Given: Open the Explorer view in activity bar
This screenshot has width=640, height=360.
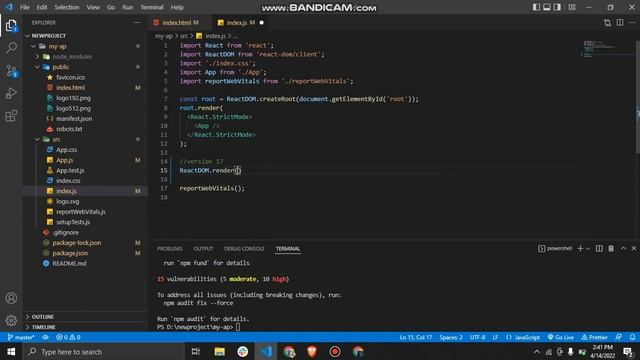Looking at the screenshot, I should click(11, 26).
